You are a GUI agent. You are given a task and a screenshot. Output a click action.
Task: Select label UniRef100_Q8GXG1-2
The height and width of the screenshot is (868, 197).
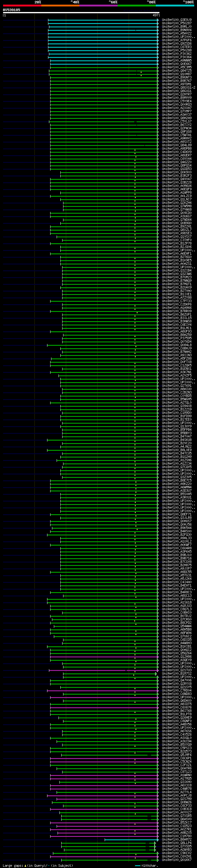pyautogui.click(x=179, y=88)
